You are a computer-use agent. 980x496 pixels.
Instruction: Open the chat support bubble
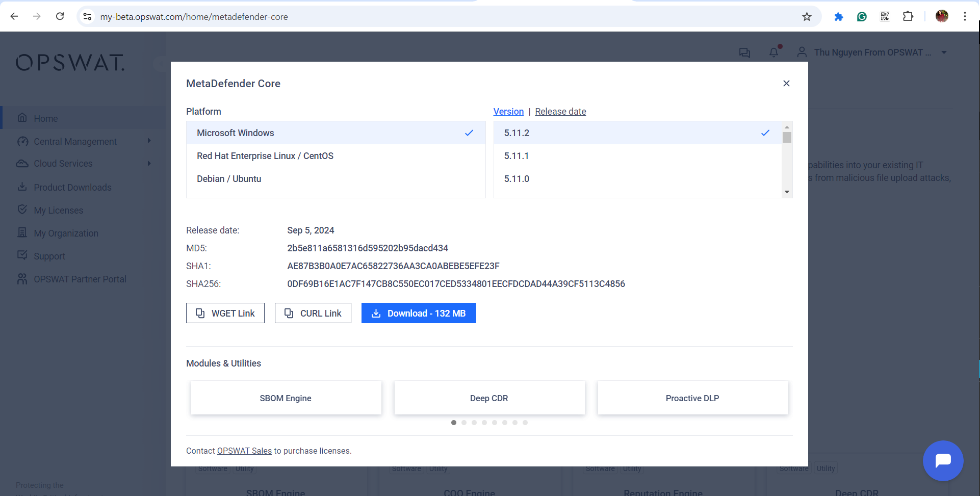[943, 460]
